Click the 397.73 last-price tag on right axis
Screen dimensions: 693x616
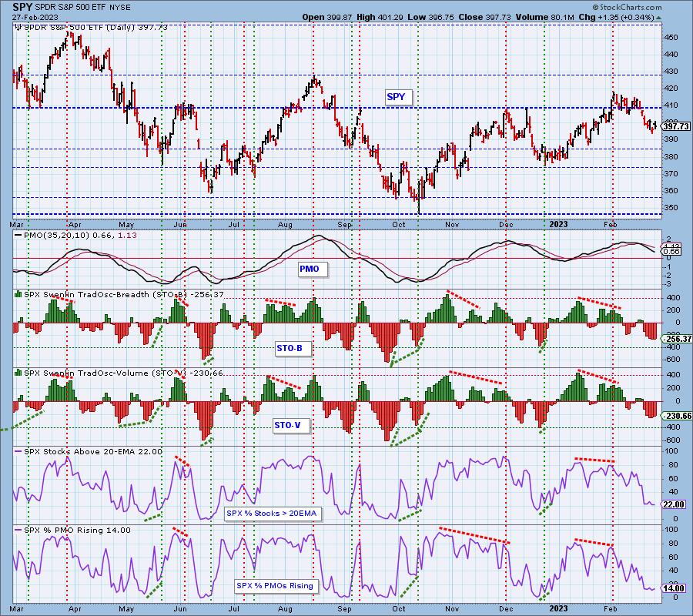pyautogui.click(x=677, y=126)
